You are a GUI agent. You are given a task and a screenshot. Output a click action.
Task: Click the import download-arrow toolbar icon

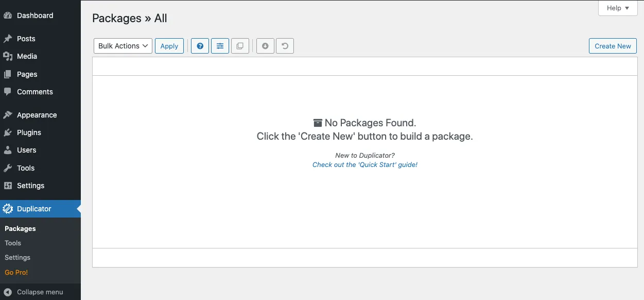coord(265,46)
